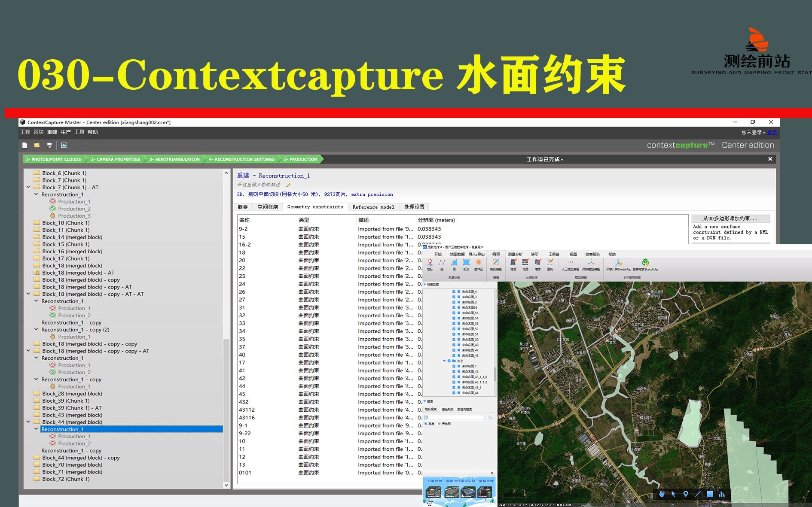Select the 建筑 building modeling tool
The height and width of the screenshot is (507, 812).
[x=550, y=261]
